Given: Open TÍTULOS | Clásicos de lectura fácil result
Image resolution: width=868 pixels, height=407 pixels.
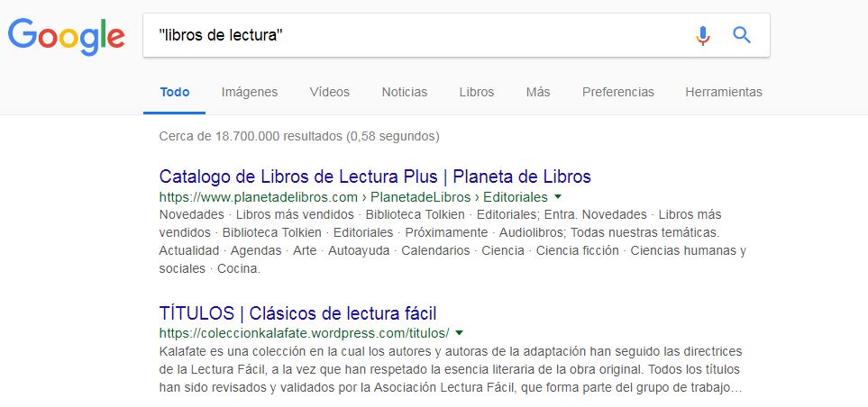Looking at the screenshot, I should click(x=297, y=313).
